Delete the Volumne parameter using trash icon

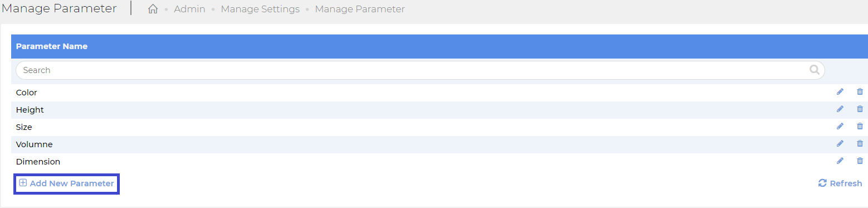point(860,144)
